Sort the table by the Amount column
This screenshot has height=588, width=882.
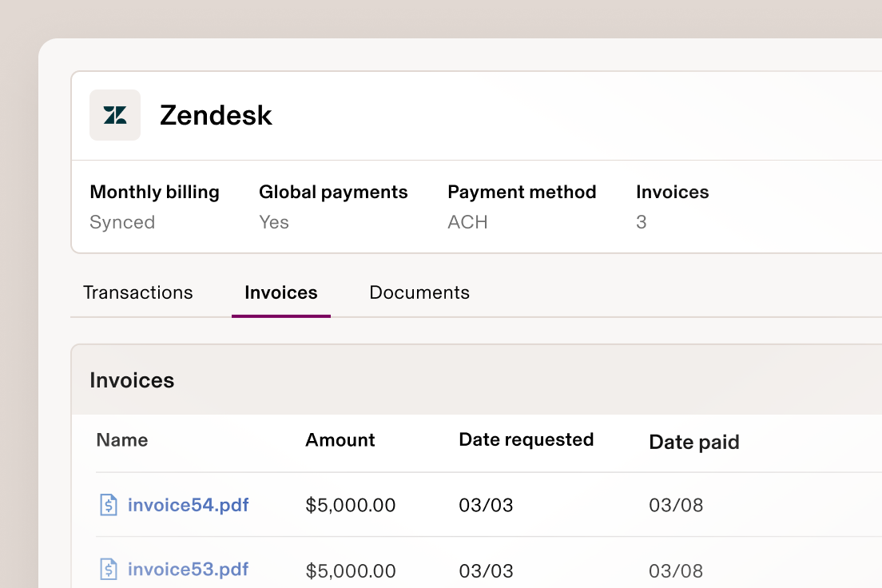340,439
